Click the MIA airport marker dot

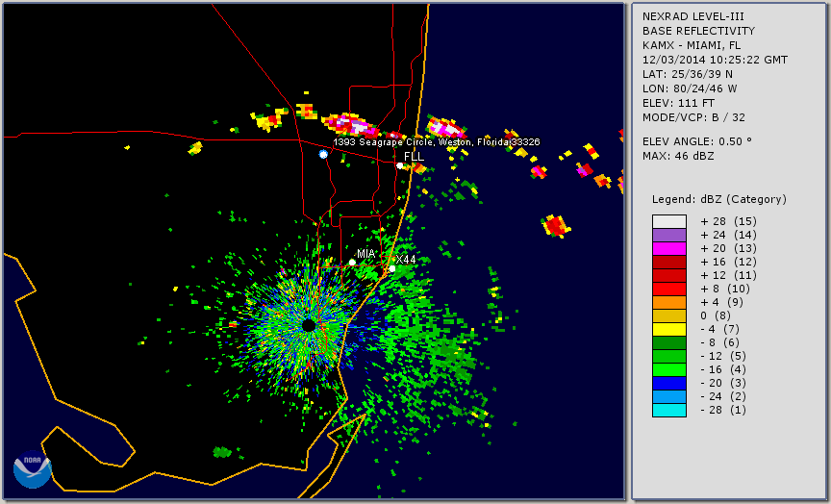pos(352,263)
